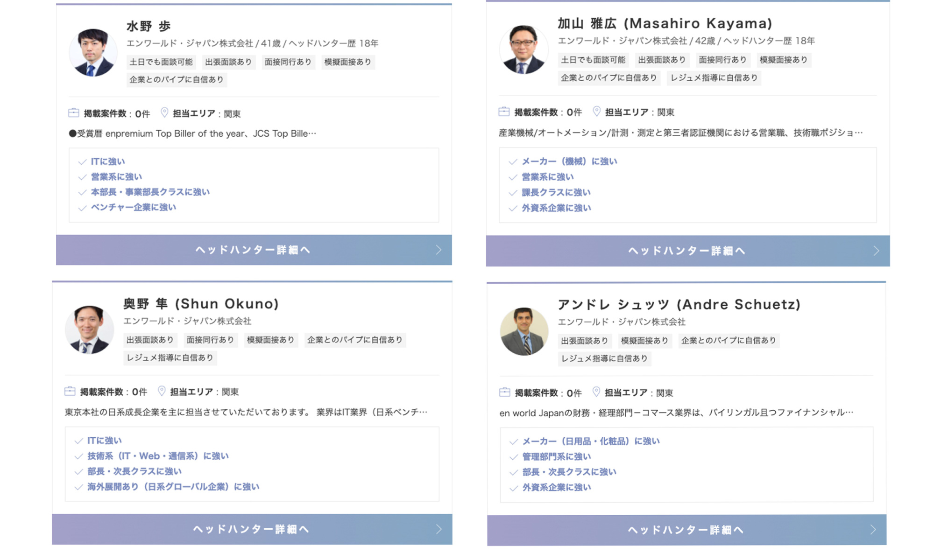934x560 pixels.
Task: Click briefcase icon in 奥野 隼 card
Action: click(x=70, y=391)
